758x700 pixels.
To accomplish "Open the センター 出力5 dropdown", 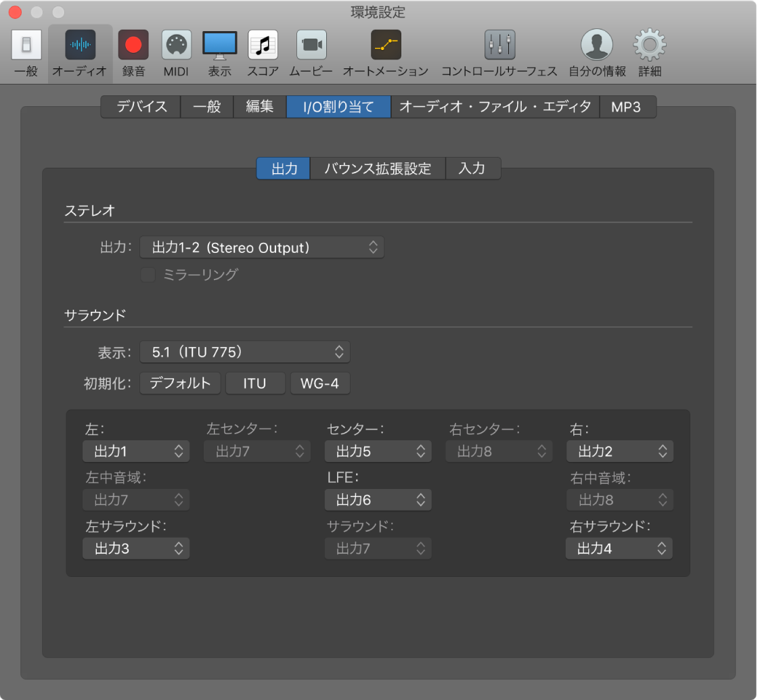I will [x=378, y=451].
